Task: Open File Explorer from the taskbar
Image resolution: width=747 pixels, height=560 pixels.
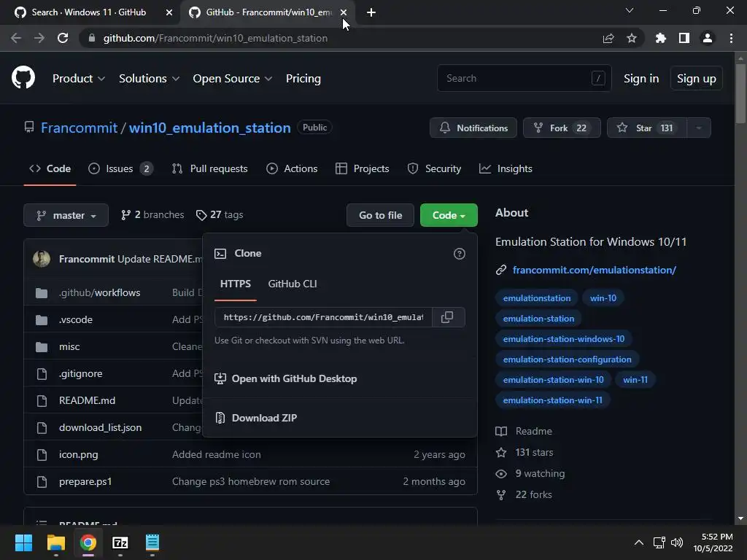Action: point(55,542)
